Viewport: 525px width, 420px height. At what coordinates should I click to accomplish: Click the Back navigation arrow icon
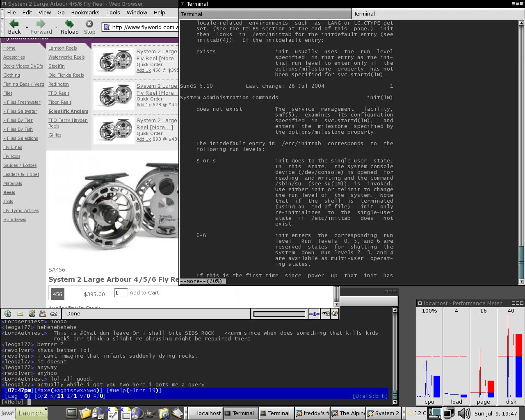point(14,24)
